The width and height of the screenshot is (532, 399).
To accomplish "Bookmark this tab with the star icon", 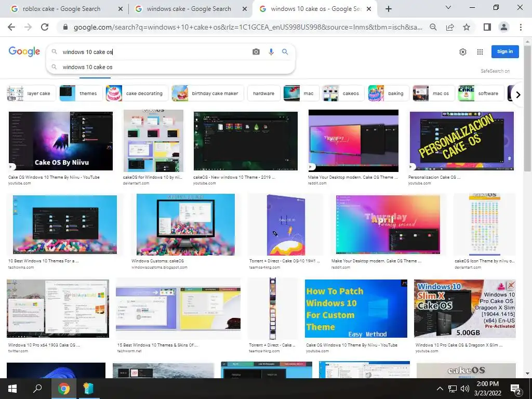I will 467,27.
